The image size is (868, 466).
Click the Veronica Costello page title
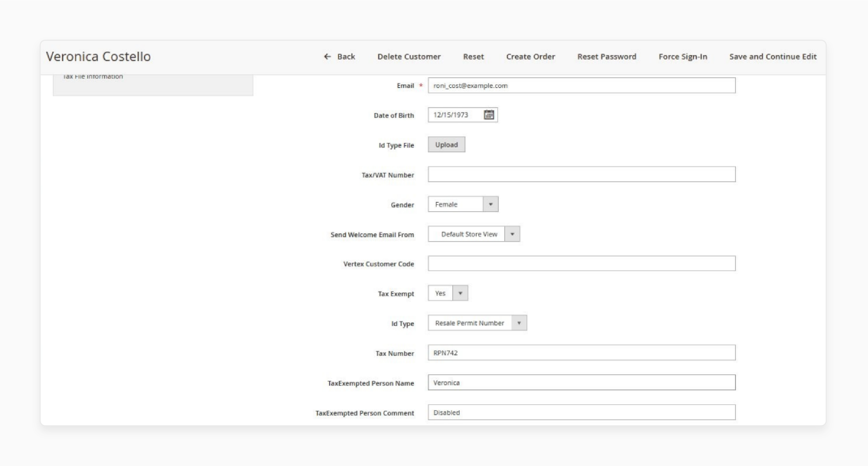click(98, 56)
